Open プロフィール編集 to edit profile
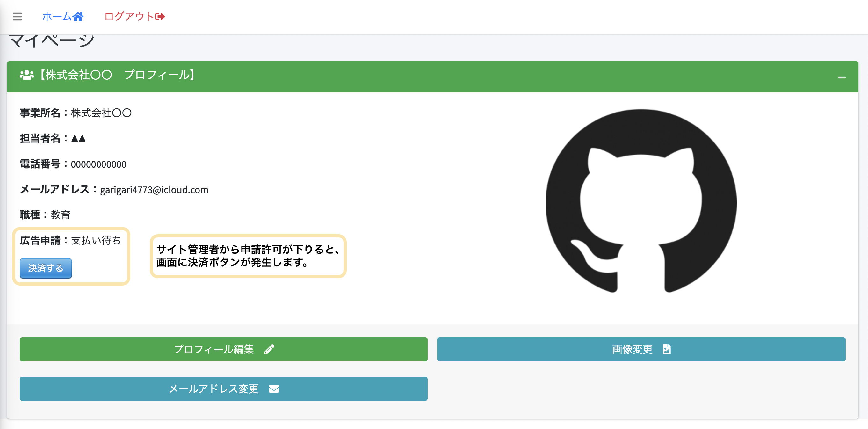The image size is (868, 429). 223,349
